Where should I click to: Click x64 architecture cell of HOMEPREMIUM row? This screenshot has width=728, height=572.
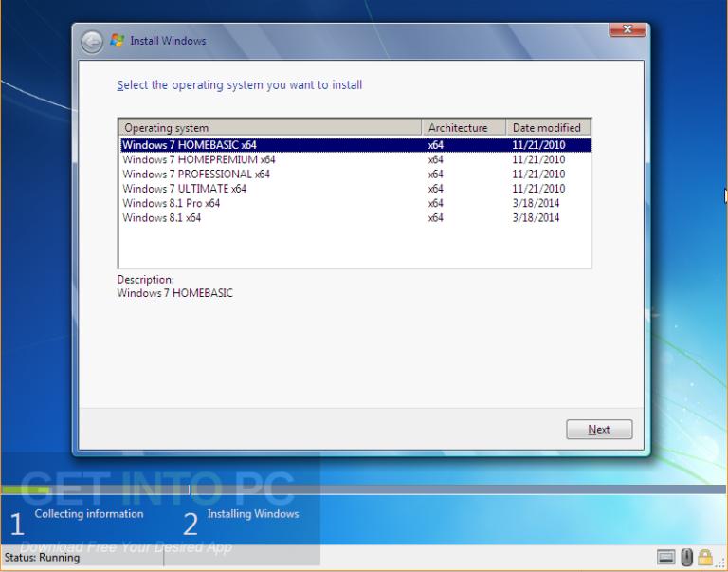click(x=435, y=160)
